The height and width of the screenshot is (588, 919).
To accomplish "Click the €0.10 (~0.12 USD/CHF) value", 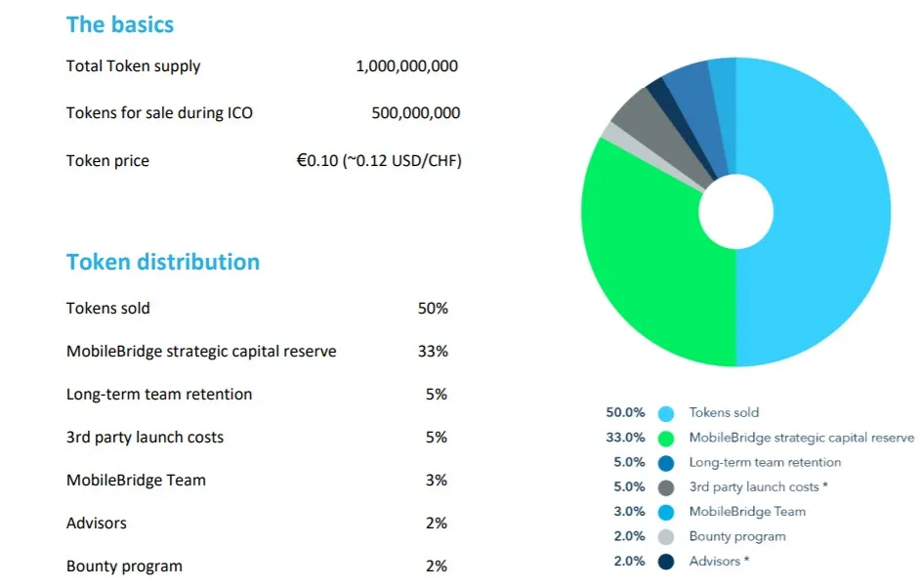I will [379, 160].
